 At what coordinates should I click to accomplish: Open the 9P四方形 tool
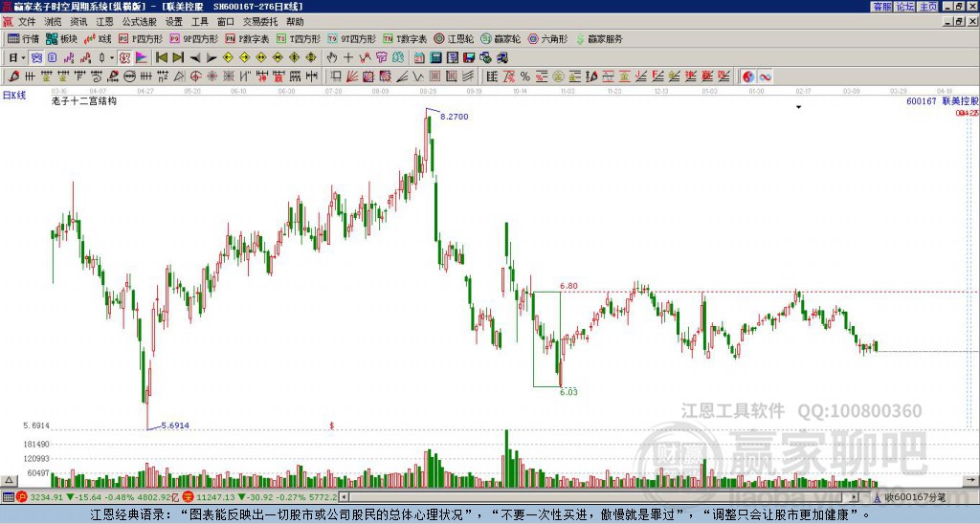pyautogui.click(x=194, y=38)
